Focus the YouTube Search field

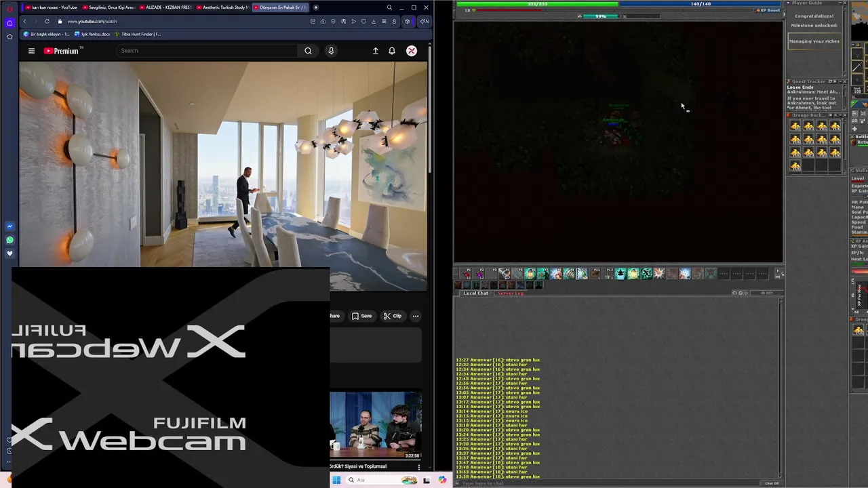(207, 51)
